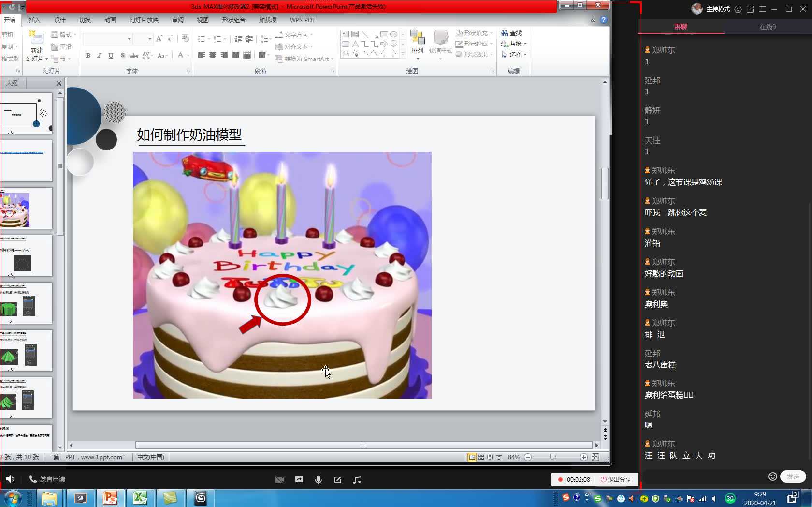Click the 退出分享 (stop sharing) button

(x=617, y=479)
